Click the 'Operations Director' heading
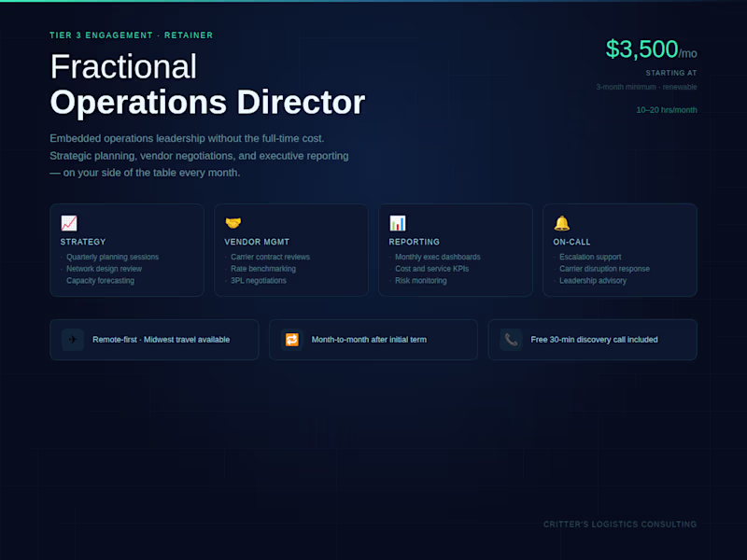This screenshot has height=560, width=747. [x=207, y=103]
